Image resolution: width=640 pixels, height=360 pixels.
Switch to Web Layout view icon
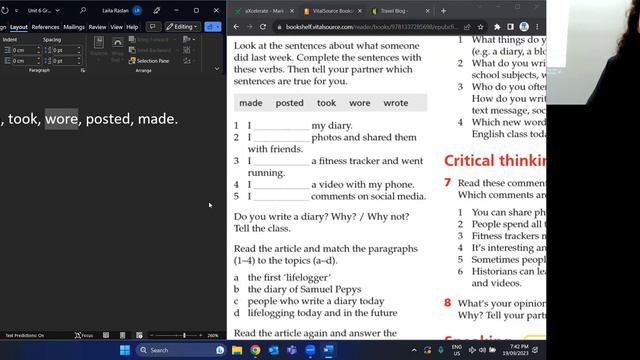[x=139, y=335]
